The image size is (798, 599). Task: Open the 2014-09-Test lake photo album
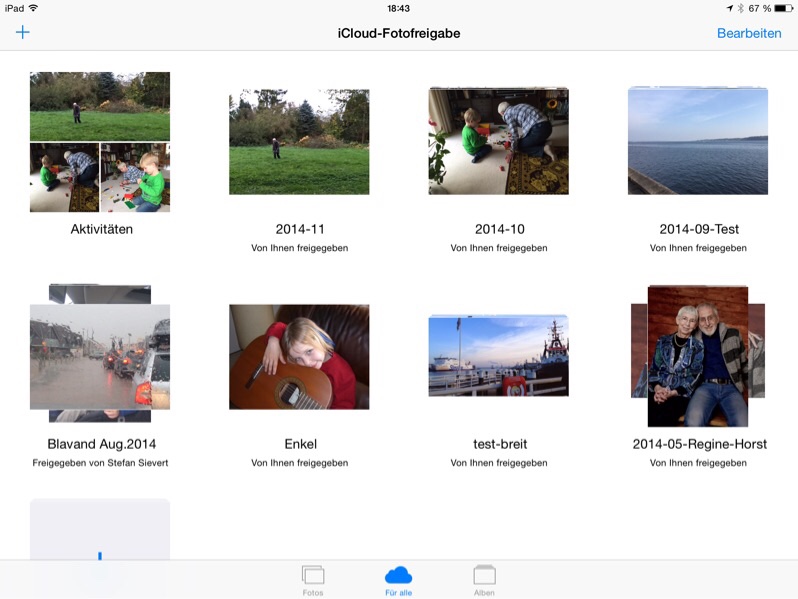(697, 141)
